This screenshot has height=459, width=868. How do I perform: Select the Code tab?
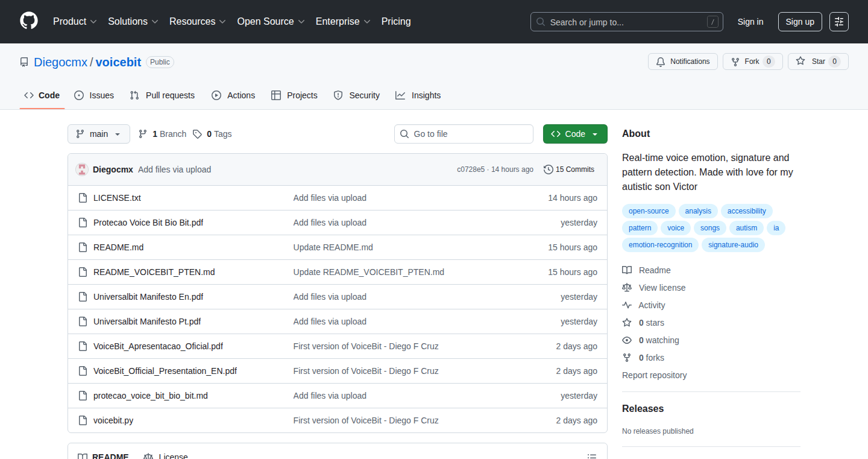(x=42, y=95)
